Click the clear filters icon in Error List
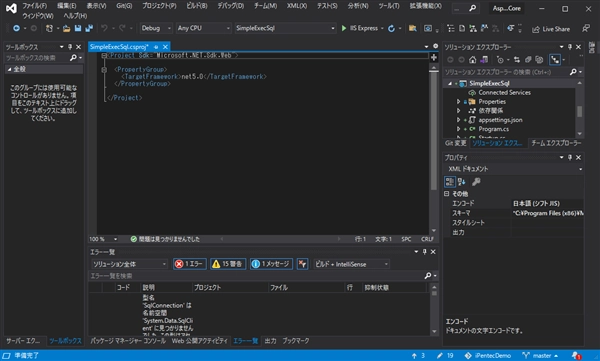The width and height of the screenshot is (600, 361). (302, 264)
